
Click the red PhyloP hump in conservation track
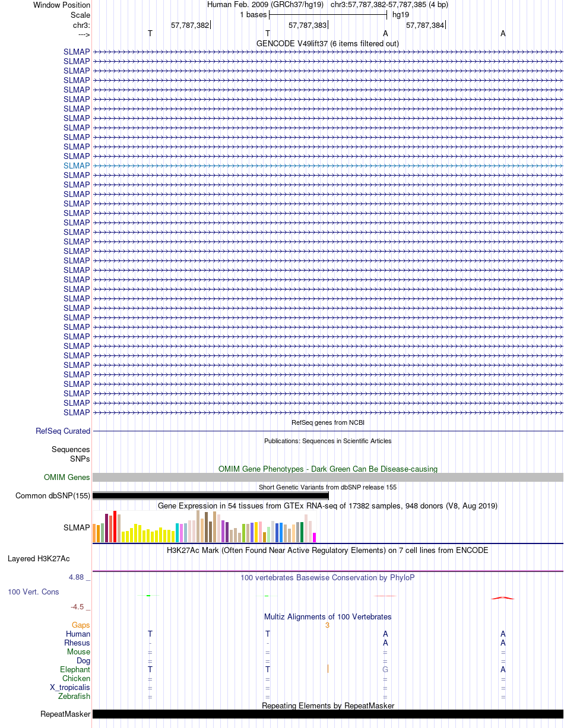pyautogui.click(x=503, y=597)
